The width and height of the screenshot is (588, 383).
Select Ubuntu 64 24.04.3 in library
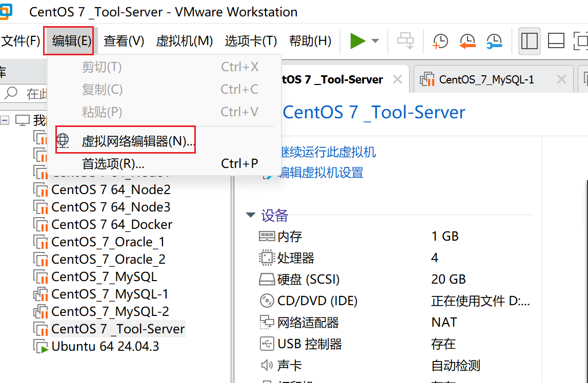106,346
